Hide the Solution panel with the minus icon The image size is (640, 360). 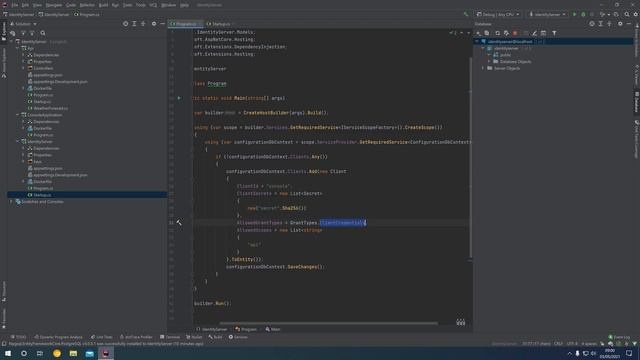click(x=162, y=24)
